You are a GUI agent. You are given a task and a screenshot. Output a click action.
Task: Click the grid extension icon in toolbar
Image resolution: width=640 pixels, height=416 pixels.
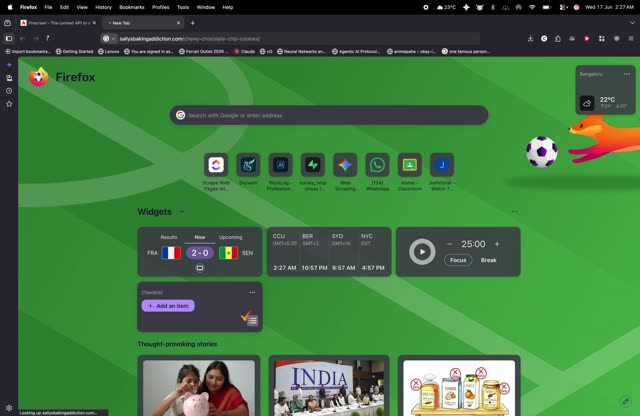click(602, 38)
